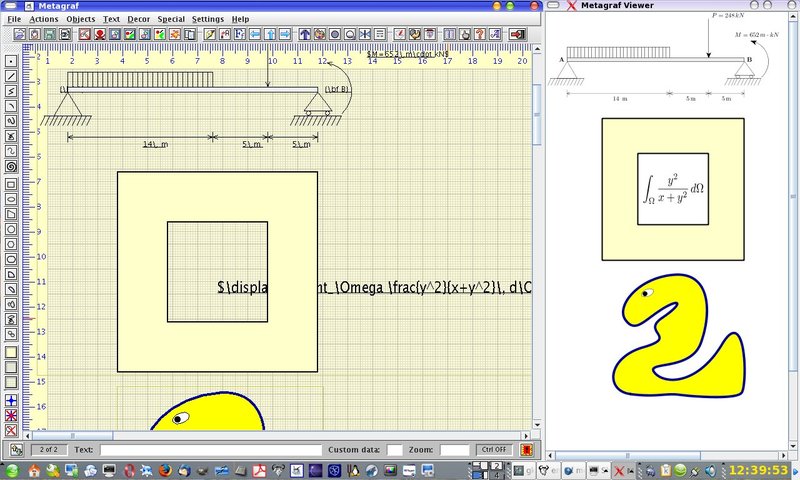Click Metagraf Viewer horizontal scrollbar
Screen dimensions: 800x480
pos(628,455)
